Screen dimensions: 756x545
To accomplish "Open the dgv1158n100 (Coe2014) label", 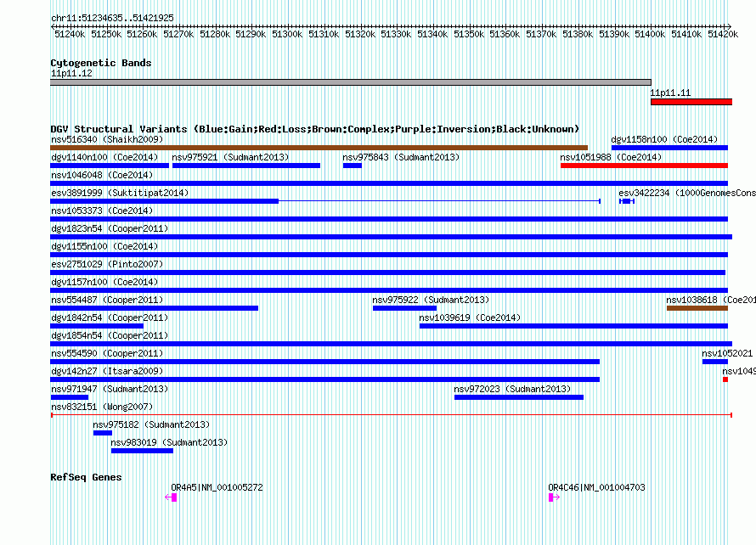I will click(x=664, y=140).
